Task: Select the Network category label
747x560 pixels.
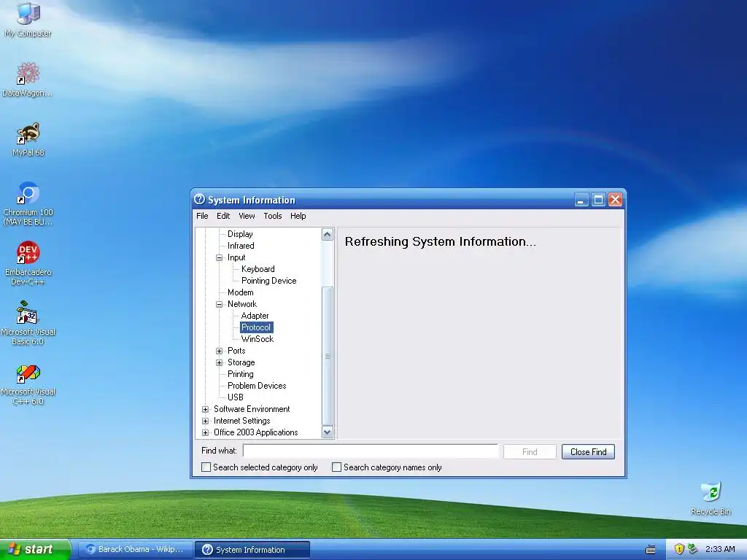Action: 242,304
